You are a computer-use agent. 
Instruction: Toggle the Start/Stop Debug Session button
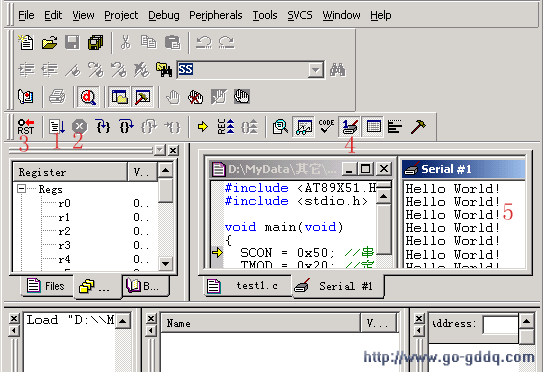[x=88, y=97]
